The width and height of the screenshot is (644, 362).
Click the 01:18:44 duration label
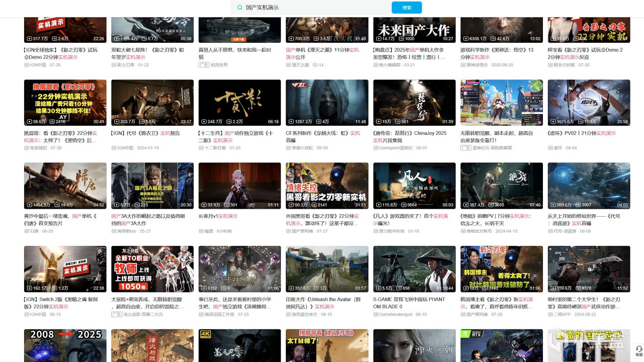point(444,288)
